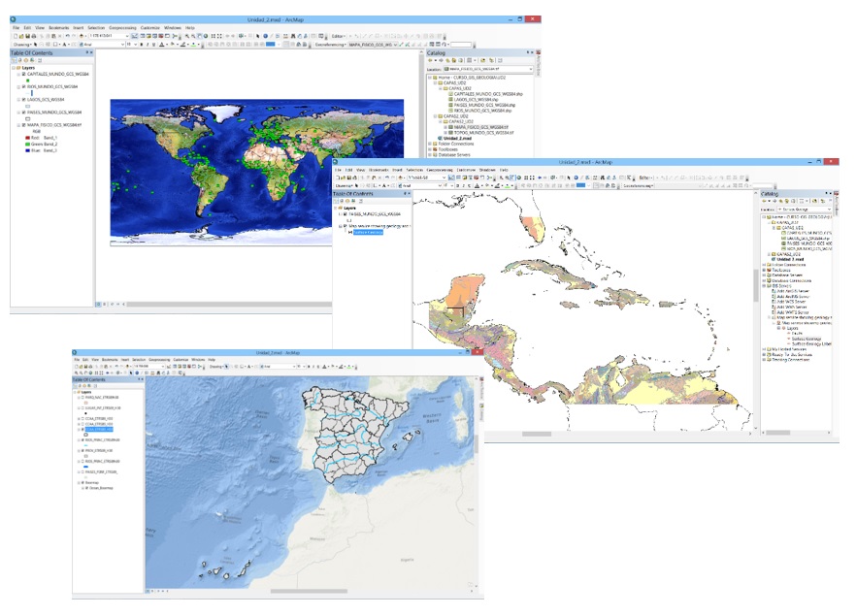The width and height of the screenshot is (857, 616).
Task: Toggle the LAGOS_GCS_WGS84 layer checkbox
Action: click(x=23, y=99)
